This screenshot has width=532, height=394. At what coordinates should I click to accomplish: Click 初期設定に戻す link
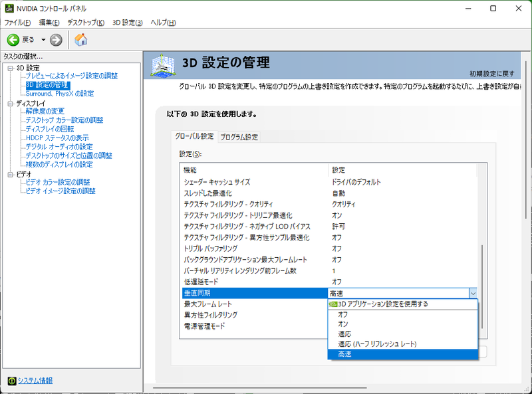492,74
